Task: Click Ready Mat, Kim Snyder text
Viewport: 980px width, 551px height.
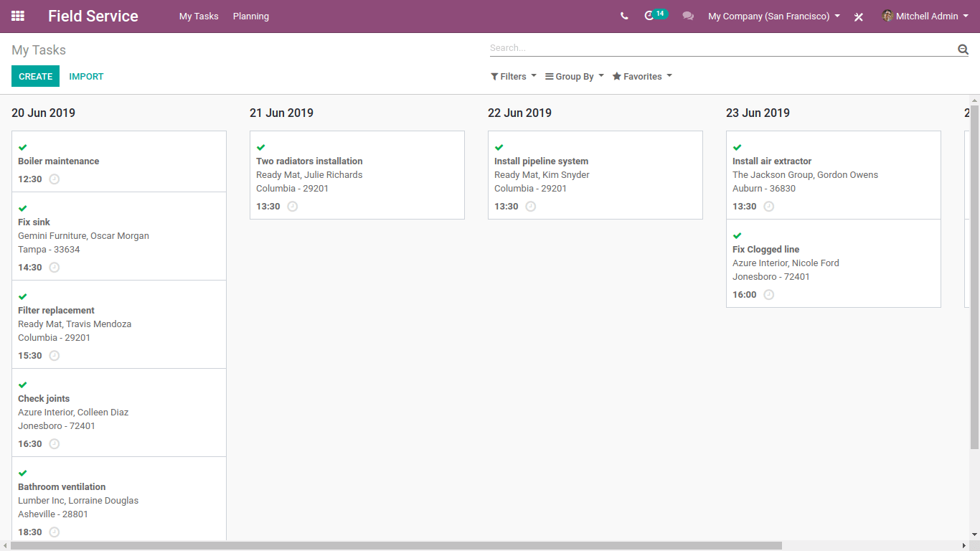Action: pyautogui.click(x=542, y=175)
